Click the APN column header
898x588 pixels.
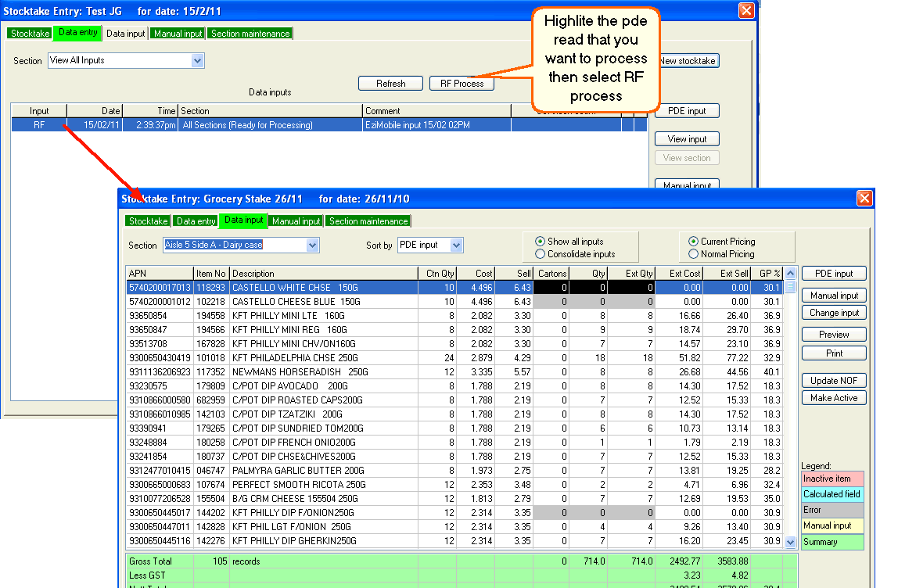pyautogui.click(x=160, y=274)
